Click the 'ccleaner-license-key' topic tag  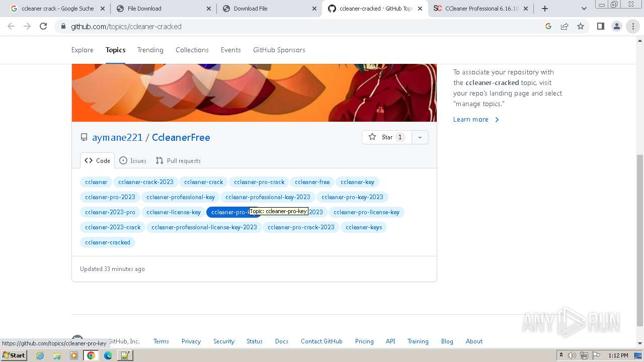point(174,212)
